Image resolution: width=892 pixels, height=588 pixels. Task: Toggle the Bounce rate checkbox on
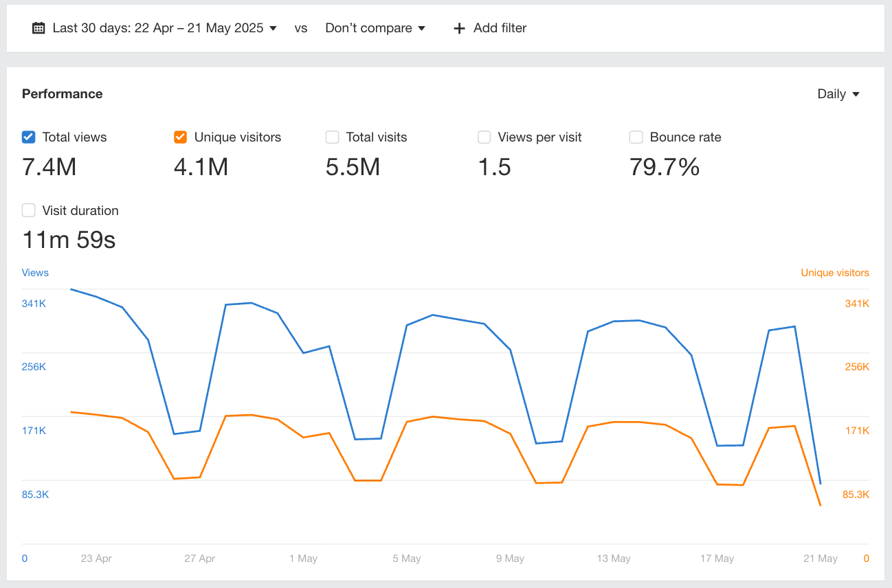pos(636,137)
